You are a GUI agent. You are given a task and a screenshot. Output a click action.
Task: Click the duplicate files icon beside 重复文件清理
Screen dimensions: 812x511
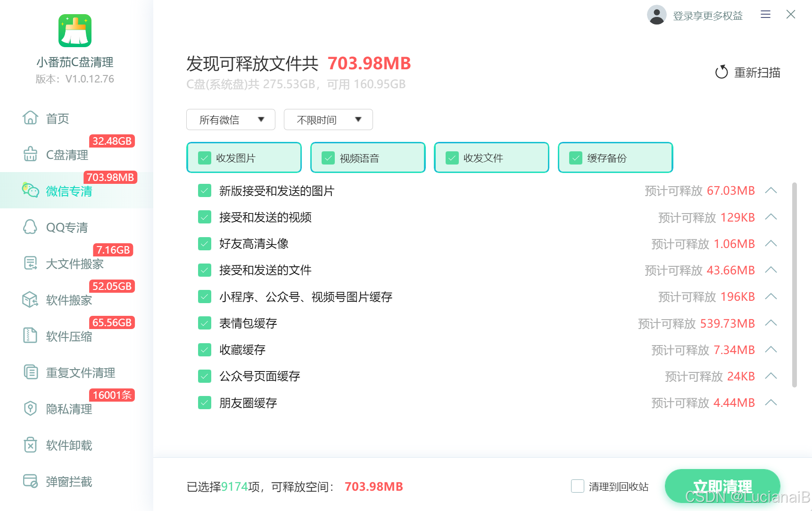pos(31,372)
